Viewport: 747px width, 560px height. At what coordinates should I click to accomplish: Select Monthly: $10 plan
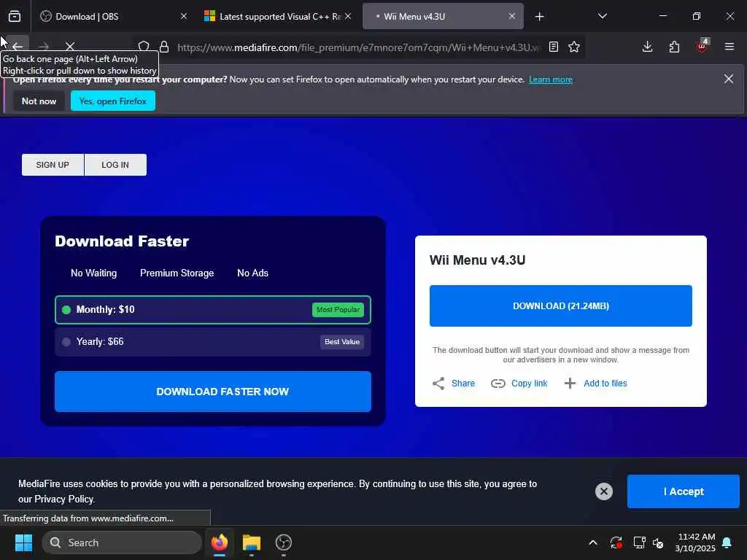(213, 310)
